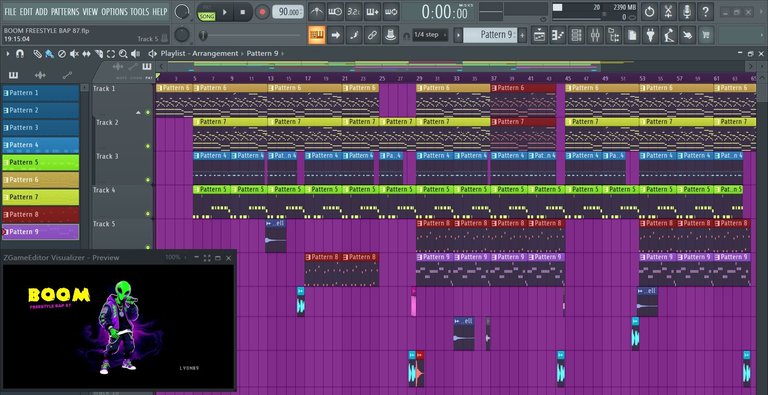
Task: Select Pattern 5 in the picker list
Action: [x=41, y=162]
